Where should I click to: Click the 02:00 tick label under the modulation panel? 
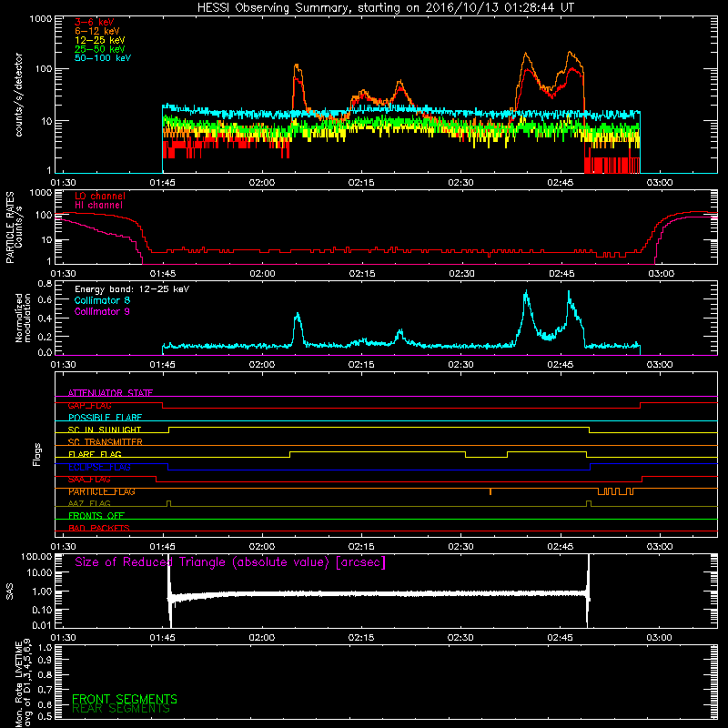coord(262,365)
